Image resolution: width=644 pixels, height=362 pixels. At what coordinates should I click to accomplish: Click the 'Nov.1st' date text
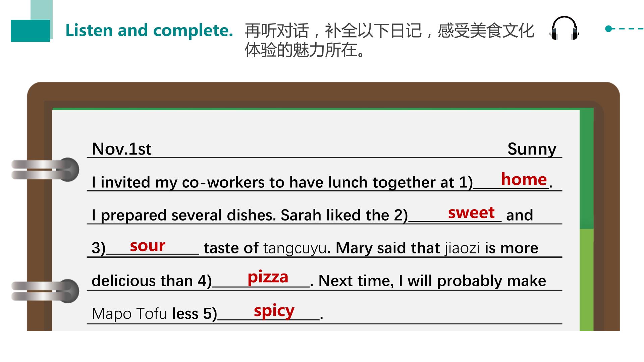pyautogui.click(x=121, y=149)
